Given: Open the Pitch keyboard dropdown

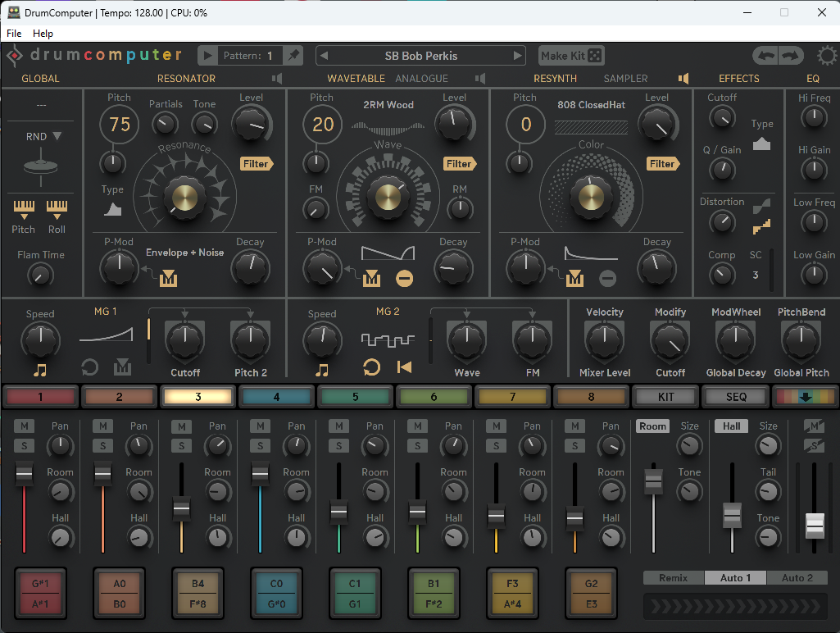Looking at the screenshot, I should pos(24,210).
